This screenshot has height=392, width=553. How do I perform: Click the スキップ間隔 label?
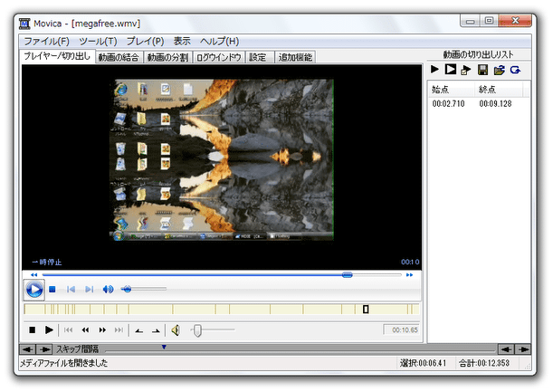click(78, 349)
